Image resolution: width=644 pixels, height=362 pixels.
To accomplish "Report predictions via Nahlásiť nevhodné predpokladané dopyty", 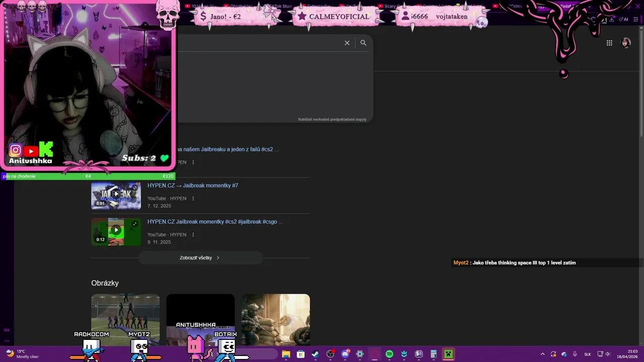I will (333, 120).
